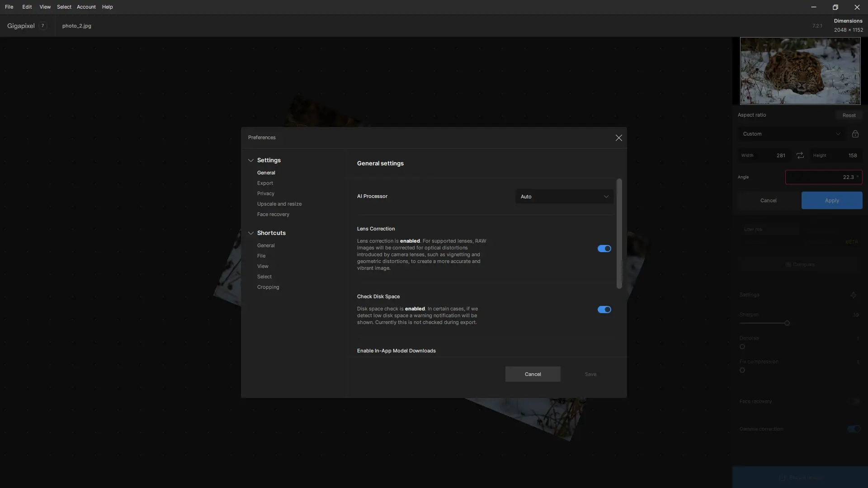Image resolution: width=868 pixels, height=488 pixels.
Task: Toggle the Gamma correction switch
Action: pyautogui.click(x=853, y=429)
